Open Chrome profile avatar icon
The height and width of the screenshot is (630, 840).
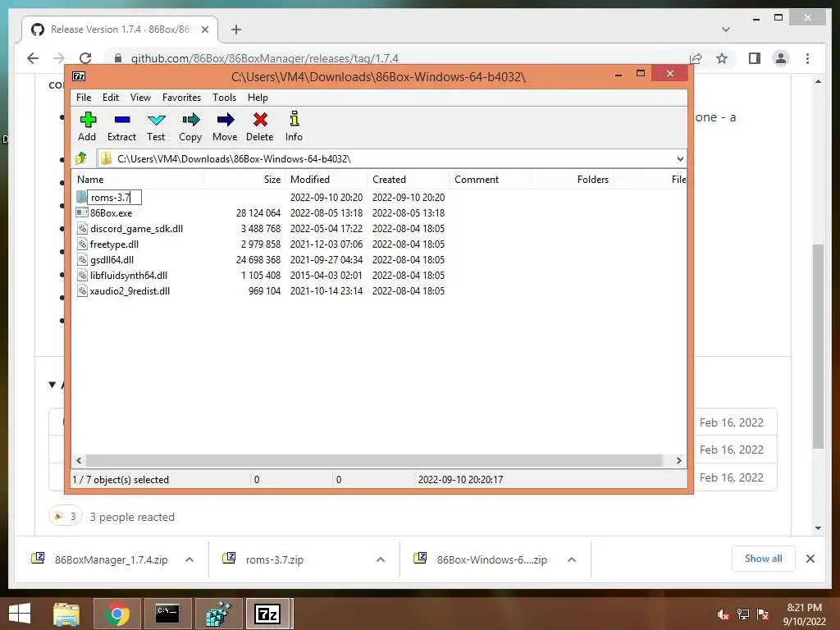(x=781, y=58)
